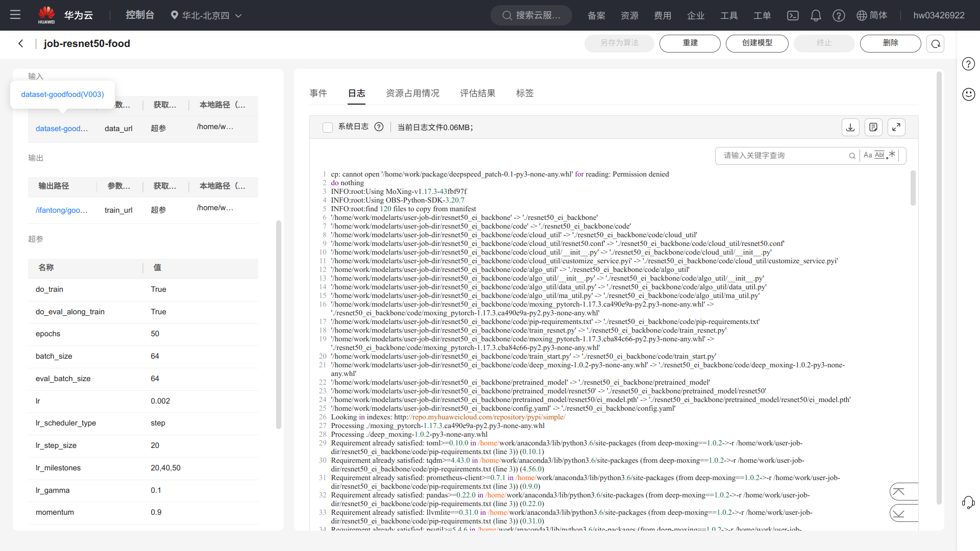The height and width of the screenshot is (551, 980).
Task: Download the log file
Action: click(850, 128)
